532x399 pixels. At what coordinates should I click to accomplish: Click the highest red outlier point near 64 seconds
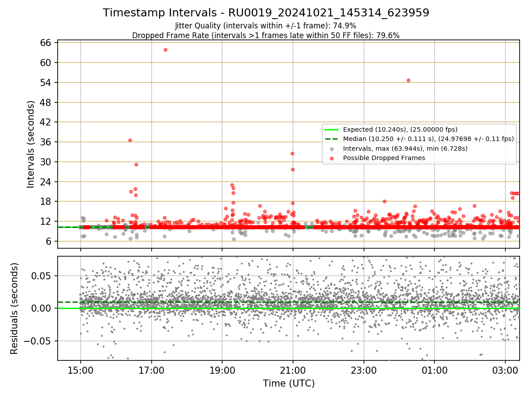pyautogui.click(x=165, y=50)
